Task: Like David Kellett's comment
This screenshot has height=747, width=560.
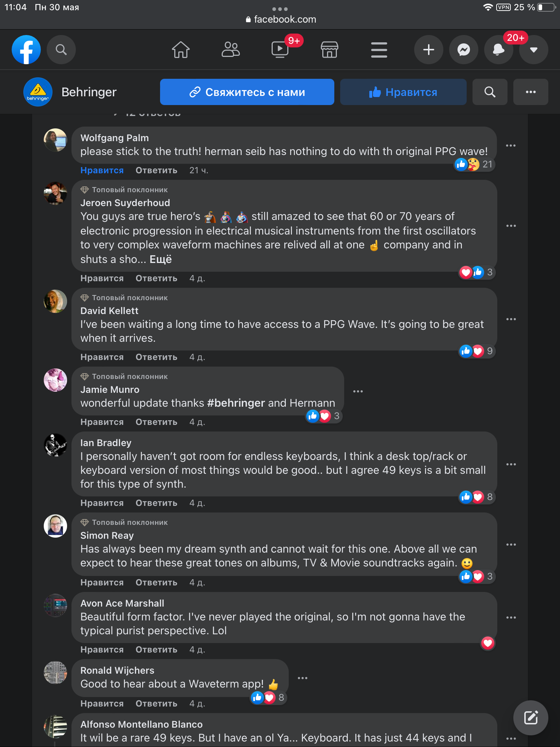Action: pyautogui.click(x=102, y=357)
